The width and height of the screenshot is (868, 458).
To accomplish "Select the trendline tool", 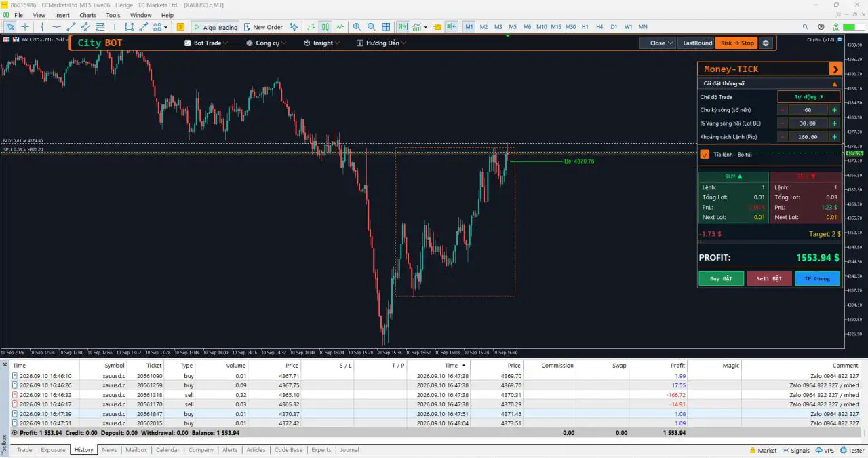I will pyautogui.click(x=71, y=27).
